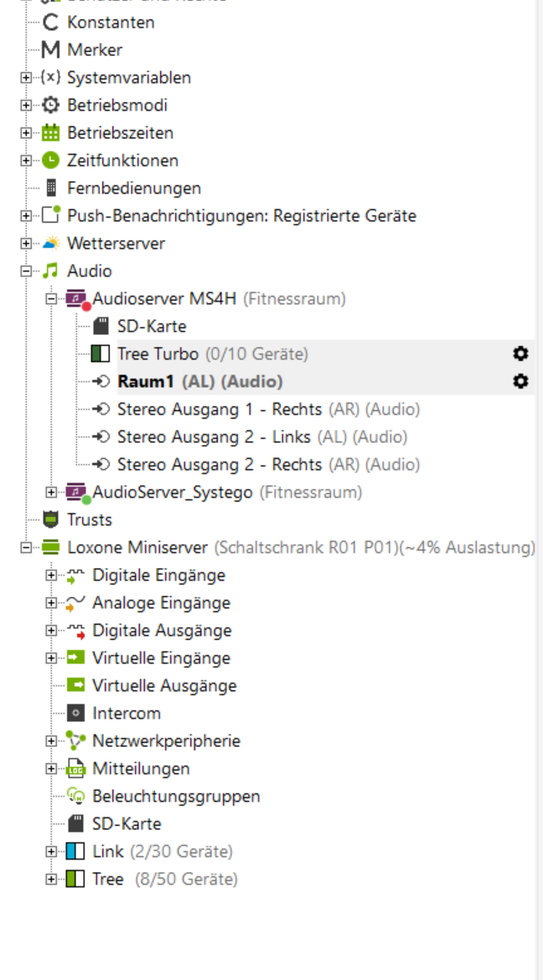Click the gear icon beside Raum1
The width and height of the screenshot is (543, 980).
520,381
